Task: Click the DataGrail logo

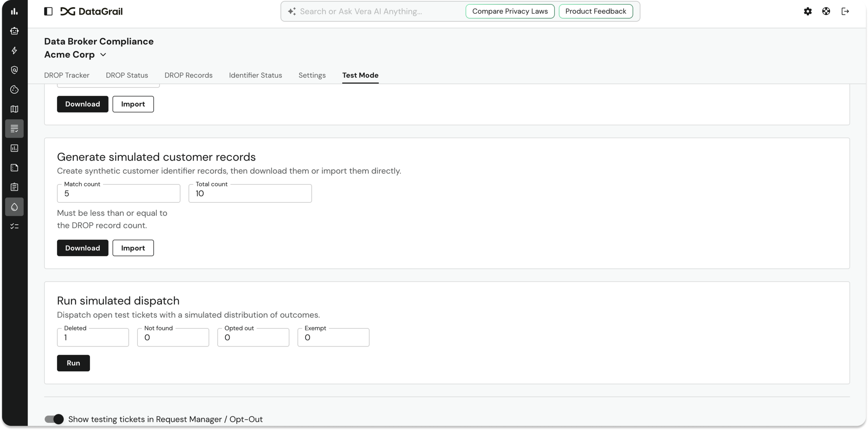Action: pos(91,11)
